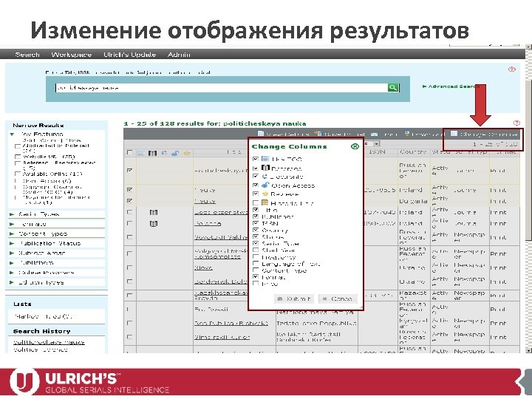Image resolution: width=532 pixels, height=399 pixels.
Task: Check the Language of Text checkbox
Action: point(256,264)
